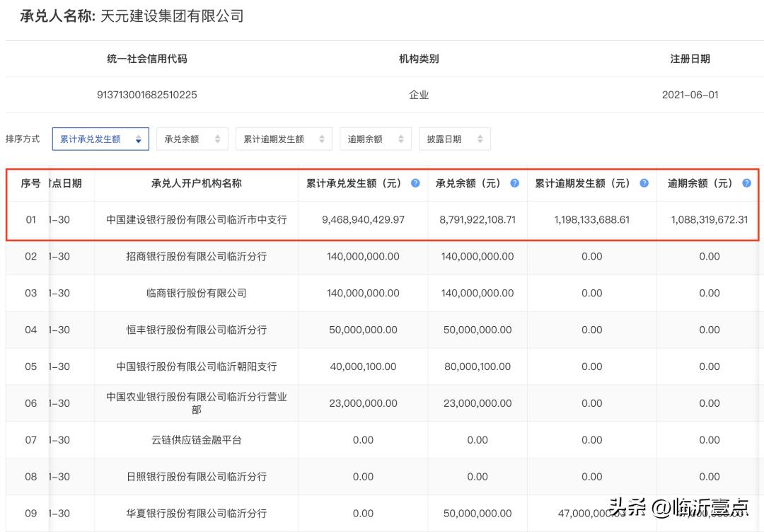Click credit code 913713001682510225
The image size is (764, 532).
point(147,95)
